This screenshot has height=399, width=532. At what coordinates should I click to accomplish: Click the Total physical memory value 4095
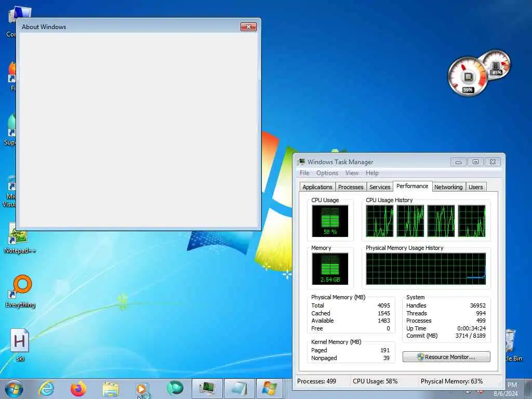[x=384, y=305]
